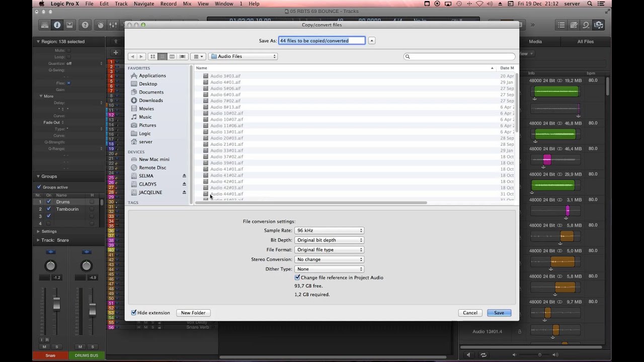Open the List Editors button
Viewport: 644px width, 362px height.
(561, 25)
